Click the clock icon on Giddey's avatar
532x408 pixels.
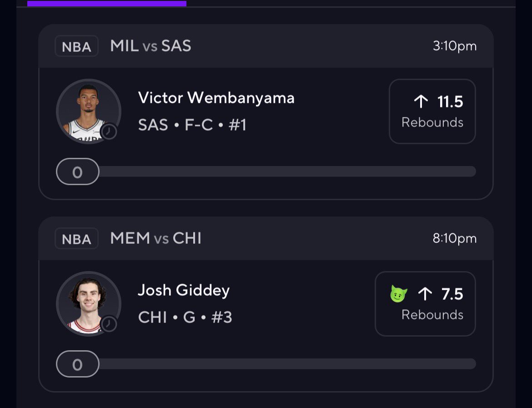click(109, 324)
